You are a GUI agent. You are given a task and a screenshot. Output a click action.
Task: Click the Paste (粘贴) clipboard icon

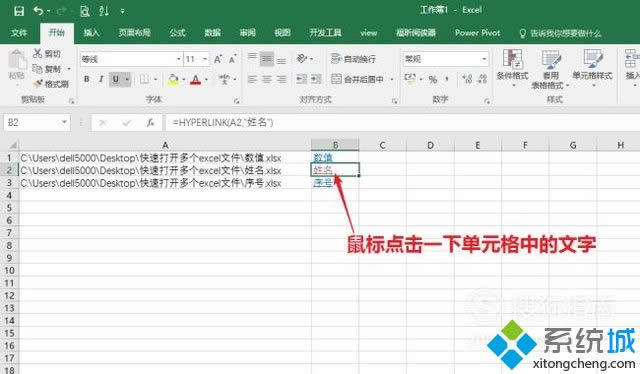tap(17, 60)
